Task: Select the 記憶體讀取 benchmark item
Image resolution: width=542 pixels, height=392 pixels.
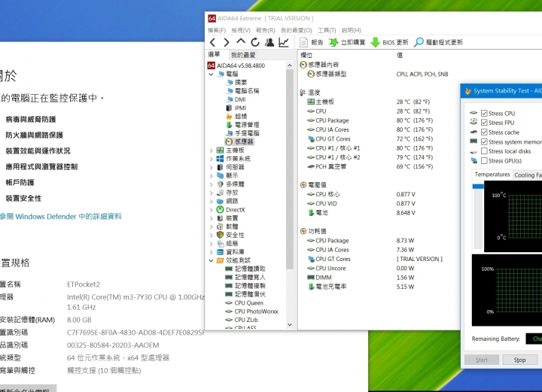Action: pos(245,269)
